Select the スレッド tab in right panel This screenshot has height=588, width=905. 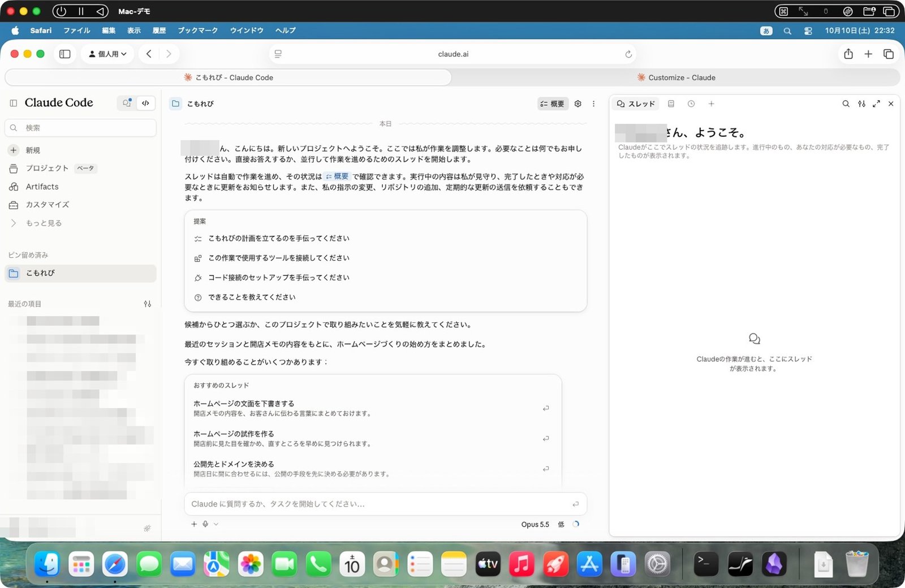pos(636,103)
